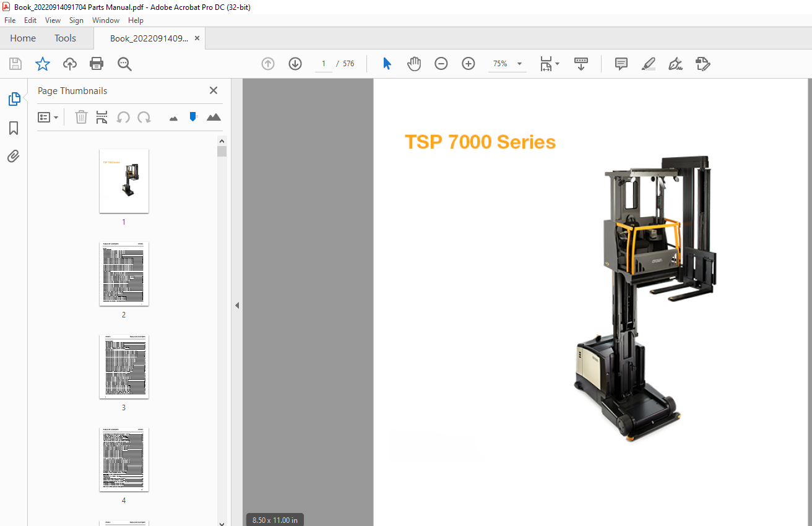Add file to starred bookmarks
The height and width of the screenshot is (526, 812).
pos(43,64)
